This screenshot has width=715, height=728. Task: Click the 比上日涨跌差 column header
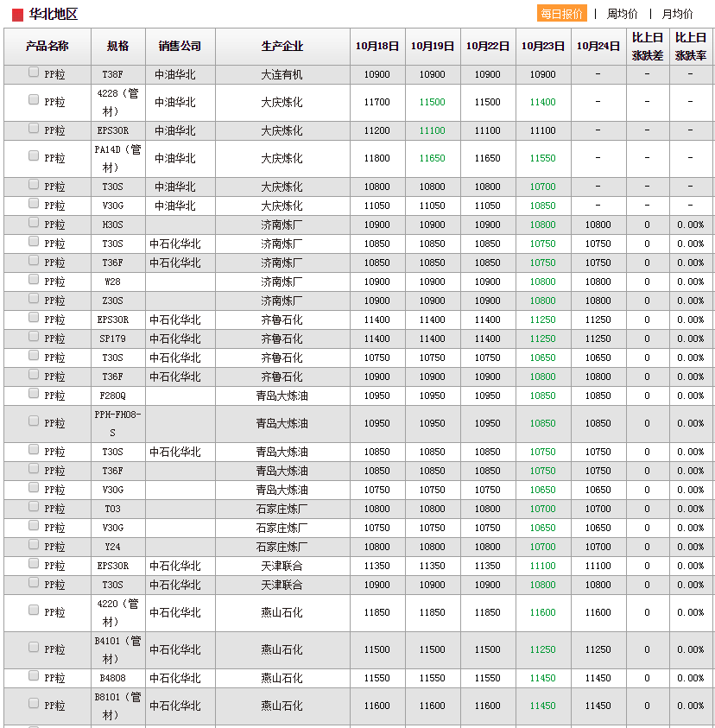648,47
